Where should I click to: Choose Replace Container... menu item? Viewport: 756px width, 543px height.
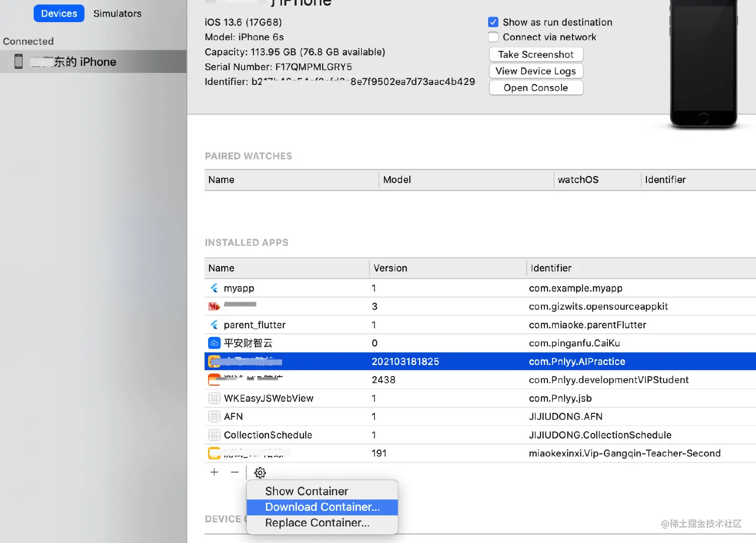322,523
